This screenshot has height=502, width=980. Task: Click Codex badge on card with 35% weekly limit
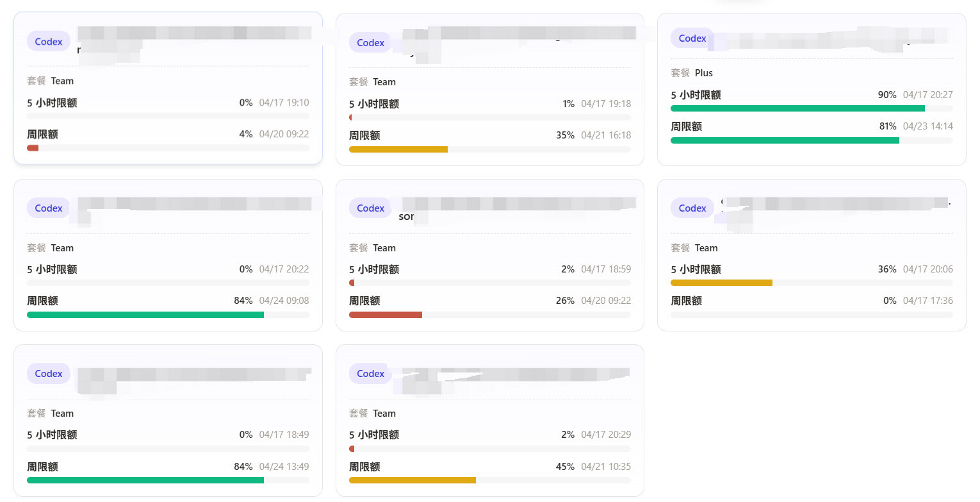pos(370,43)
